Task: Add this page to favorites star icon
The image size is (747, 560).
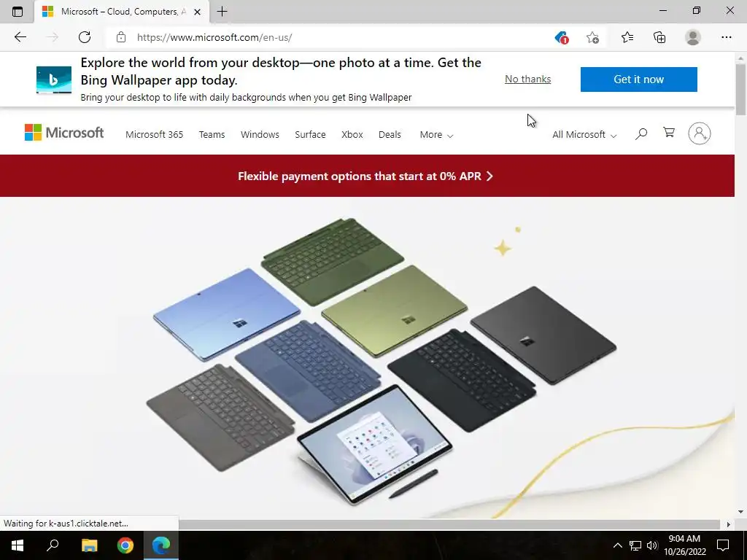Action: (592, 37)
